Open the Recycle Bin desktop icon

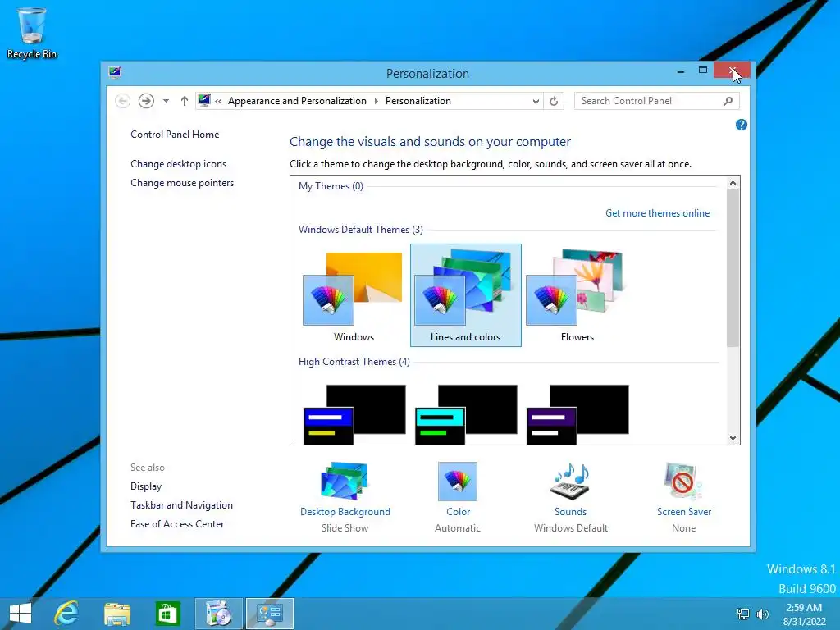pos(32,33)
